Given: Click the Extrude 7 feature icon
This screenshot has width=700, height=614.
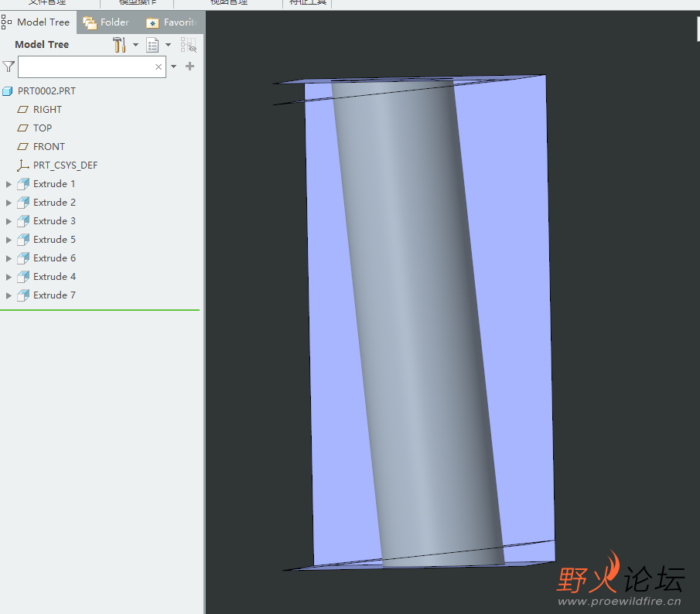Looking at the screenshot, I should (23, 295).
